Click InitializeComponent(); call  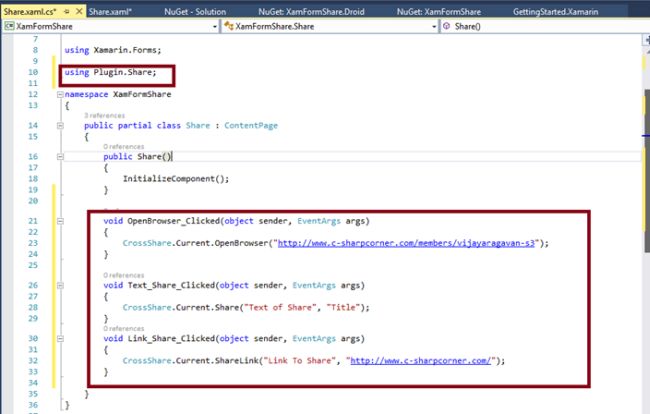click(x=176, y=179)
